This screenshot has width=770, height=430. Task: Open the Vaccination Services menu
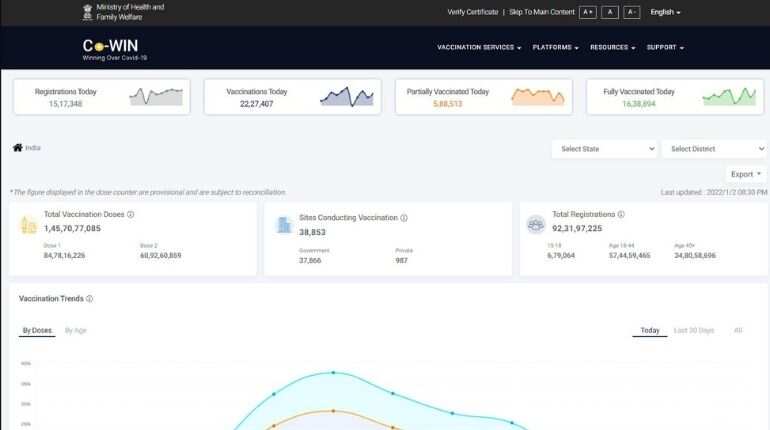click(x=479, y=47)
